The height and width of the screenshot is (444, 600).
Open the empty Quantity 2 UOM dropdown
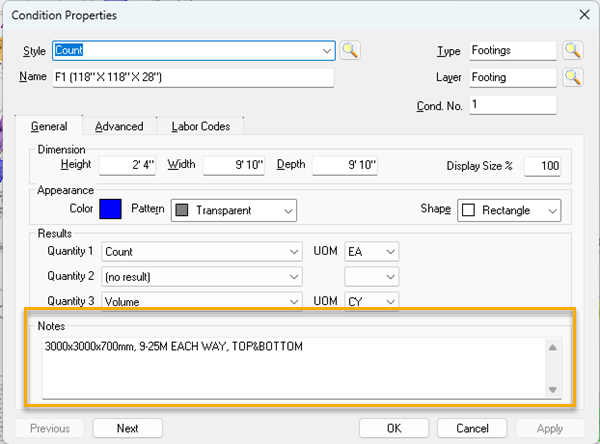click(372, 277)
